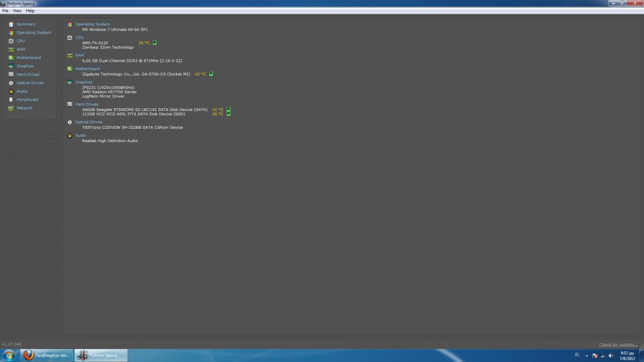Click the CPU 26 °C temperature value
Image resolution: width=644 pixels, height=362 pixels.
pos(144,43)
